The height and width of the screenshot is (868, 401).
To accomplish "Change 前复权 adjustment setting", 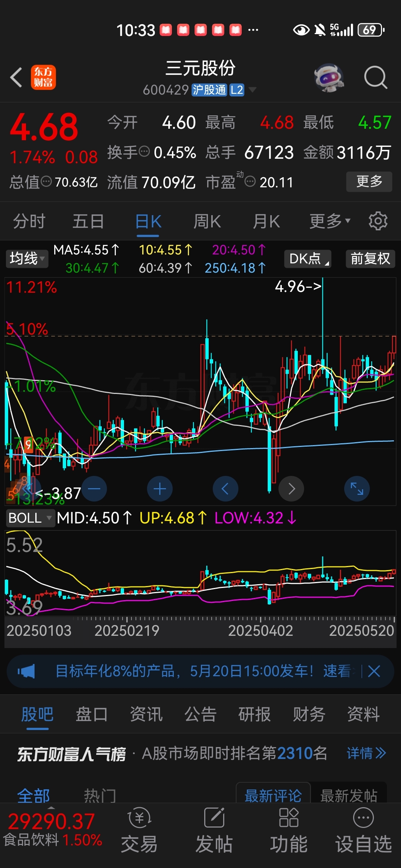I will [x=370, y=259].
